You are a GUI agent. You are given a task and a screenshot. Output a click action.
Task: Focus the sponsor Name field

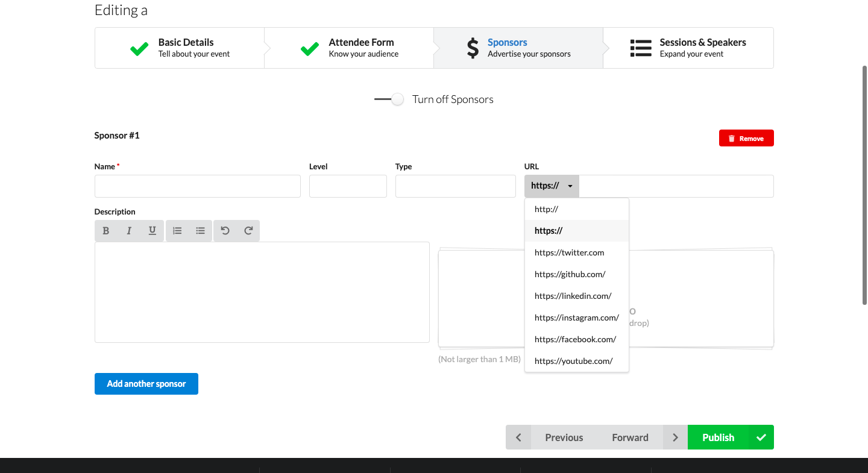coord(198,186)
